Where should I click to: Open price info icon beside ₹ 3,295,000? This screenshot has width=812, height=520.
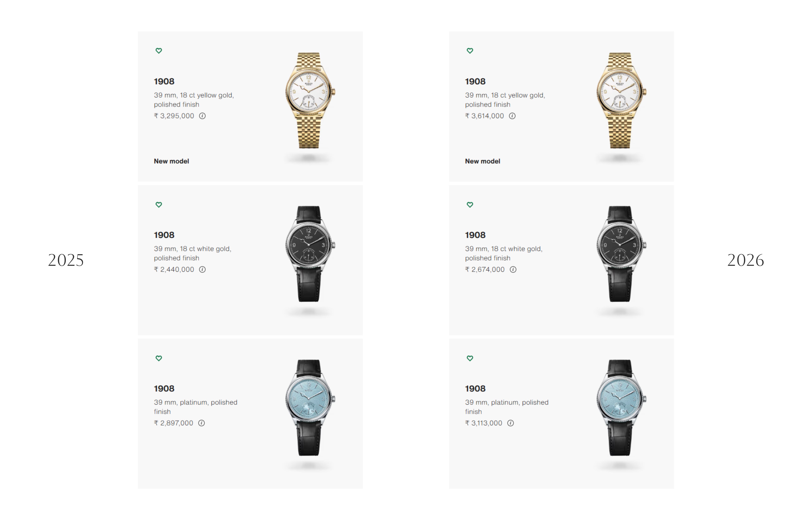202,116
